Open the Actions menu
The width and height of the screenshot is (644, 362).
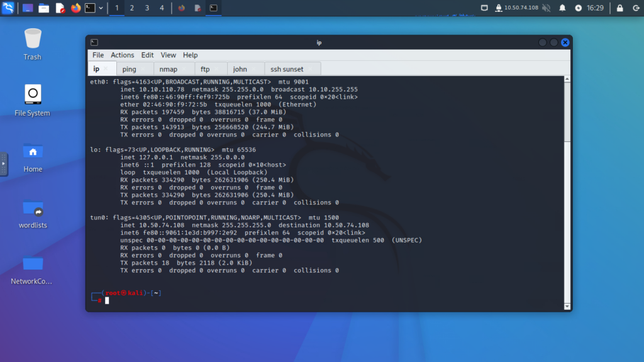coord(122,55)
